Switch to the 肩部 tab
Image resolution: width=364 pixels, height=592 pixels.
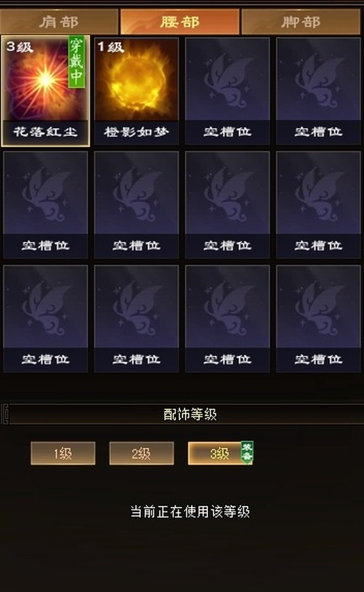(59, 21)
